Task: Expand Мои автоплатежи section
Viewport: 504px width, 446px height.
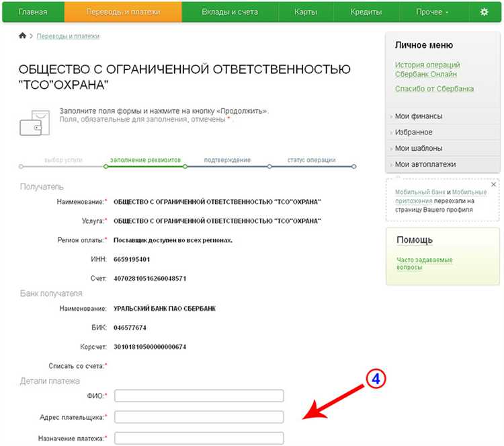Action: [x=425, y=164]
